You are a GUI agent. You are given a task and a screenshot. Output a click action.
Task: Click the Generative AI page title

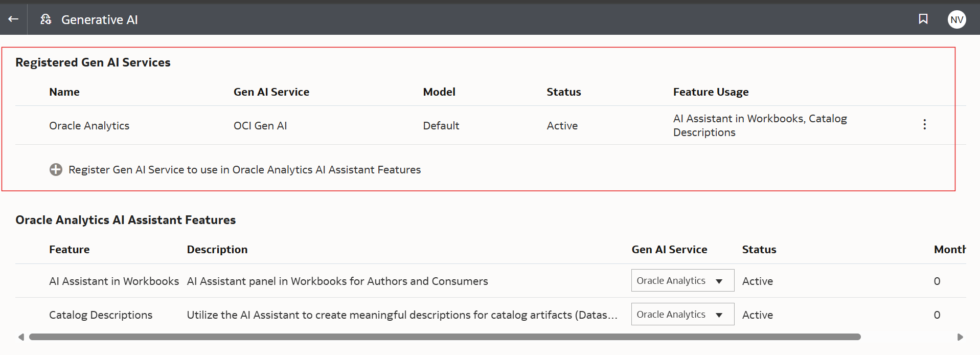pos(100,19)
